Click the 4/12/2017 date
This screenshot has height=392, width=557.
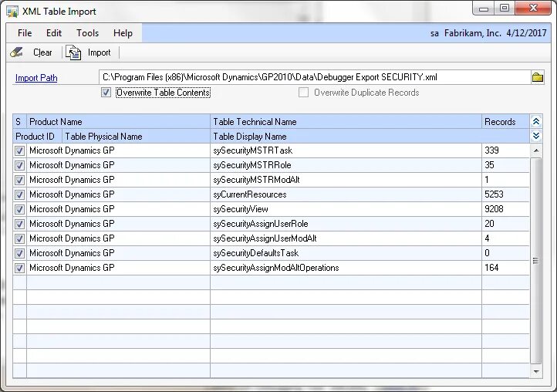tap(526, 33)
